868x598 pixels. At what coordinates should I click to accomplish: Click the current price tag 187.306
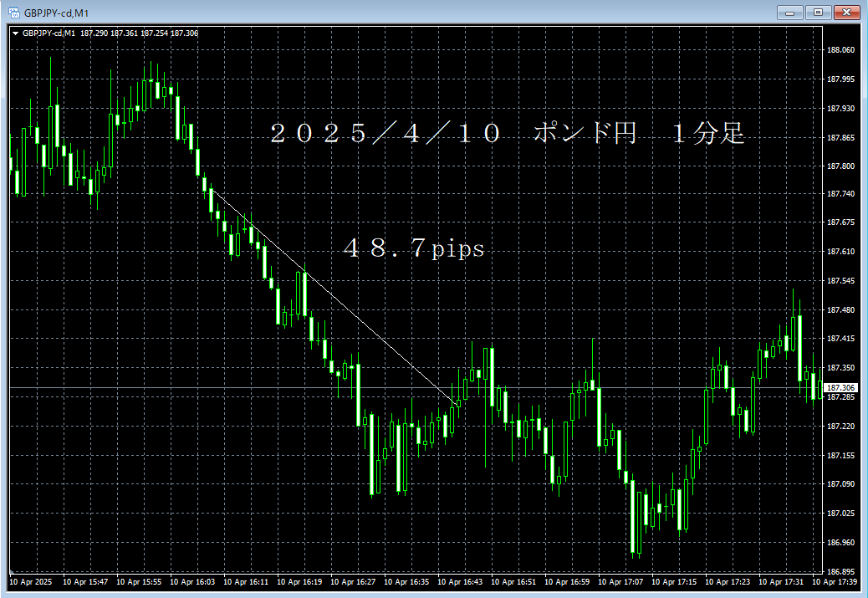click(840, 387)
